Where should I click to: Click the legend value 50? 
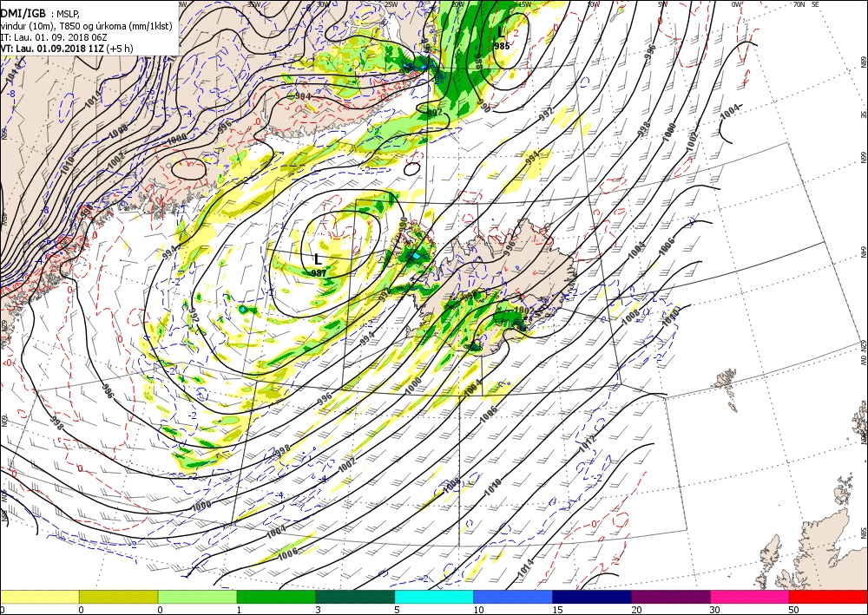click(x=794, y=610)
